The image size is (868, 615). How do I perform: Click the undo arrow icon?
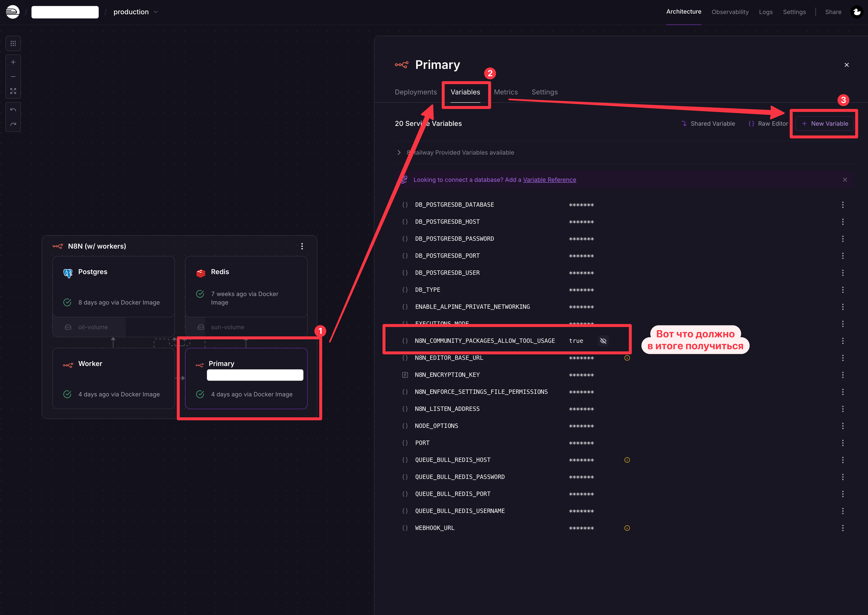point(13,110)
